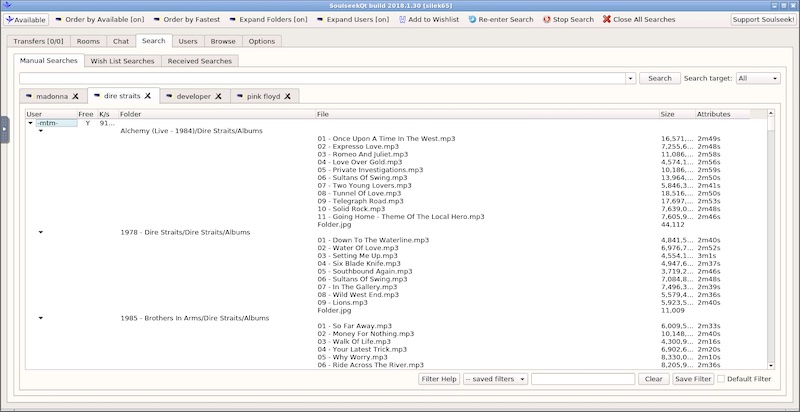
Task: Select 01 - Down To The Waterline.mp3
Action: 373,240
